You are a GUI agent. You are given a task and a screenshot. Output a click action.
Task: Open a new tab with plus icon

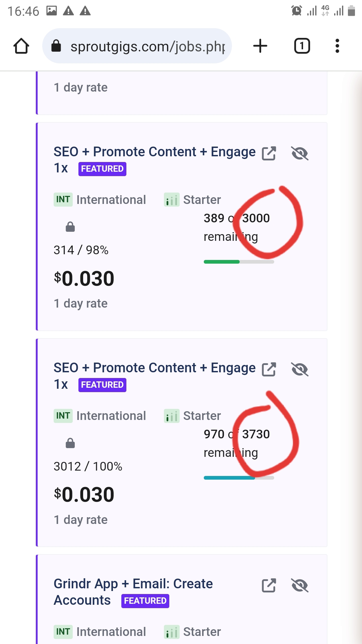tap(260, 46)
